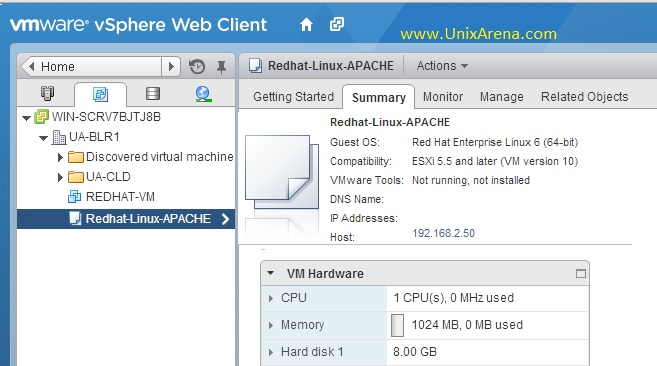Viewport: 657px width, 366px height.
Task: Open the navigator history clock icon
Action: [x=197, y=67]
